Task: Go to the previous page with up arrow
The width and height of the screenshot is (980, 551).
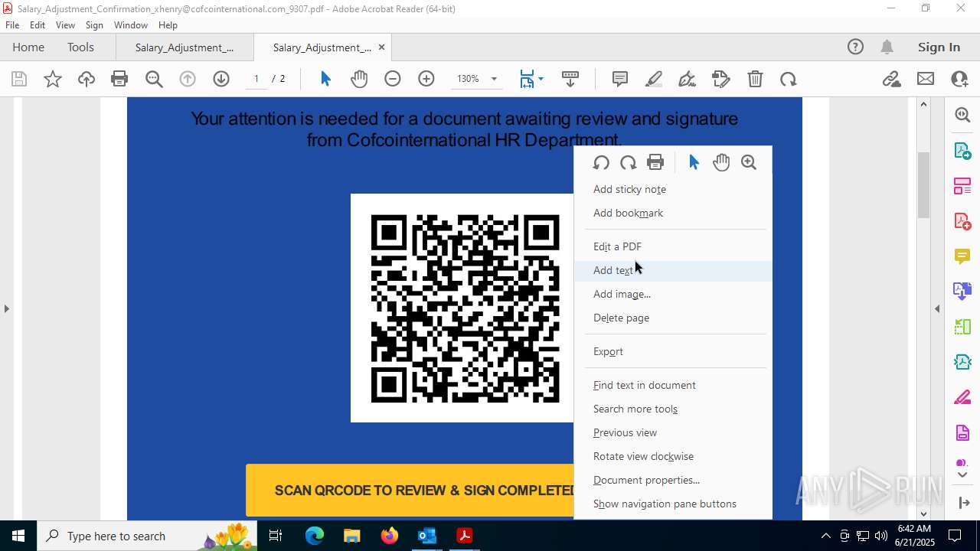Action: [188, 79]
